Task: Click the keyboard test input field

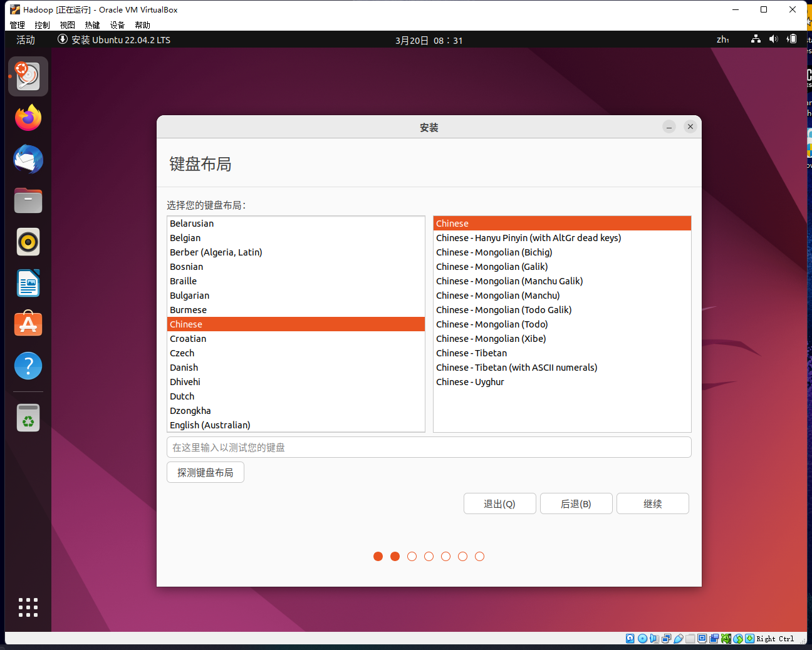Action: click(429, 447)
